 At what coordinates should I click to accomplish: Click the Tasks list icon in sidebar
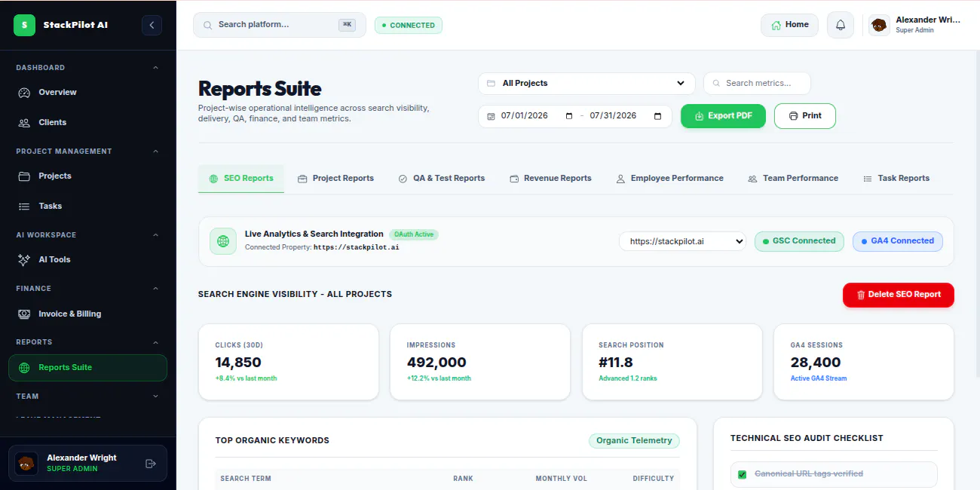click(24, 207)
